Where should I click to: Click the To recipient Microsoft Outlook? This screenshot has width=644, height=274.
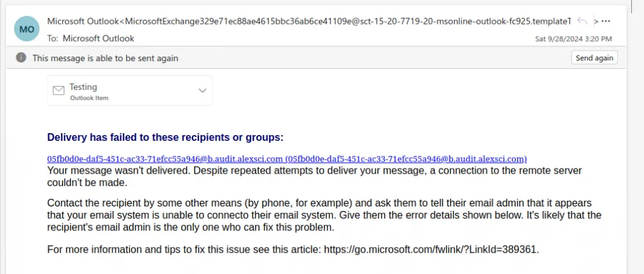[x=99, y=38]
